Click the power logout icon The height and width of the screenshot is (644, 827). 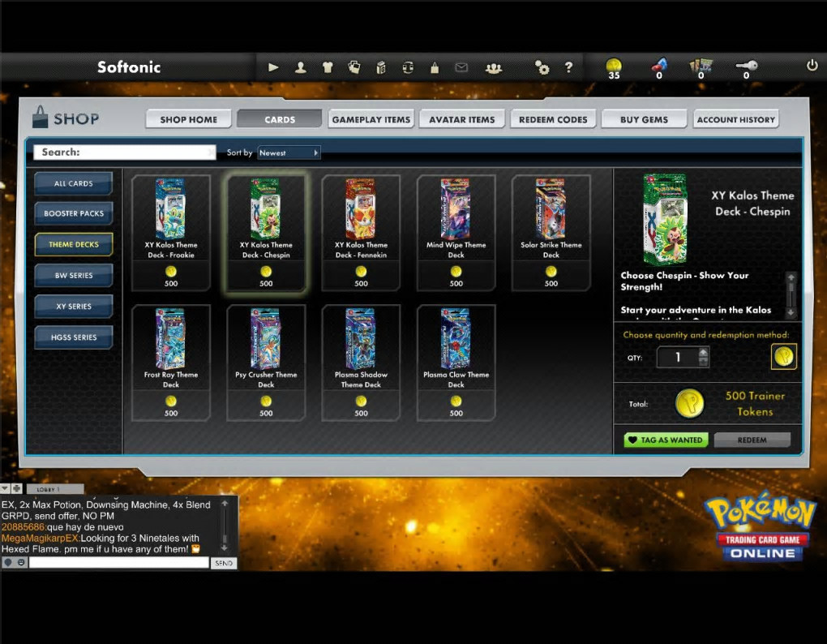click(x=812, y=66)
